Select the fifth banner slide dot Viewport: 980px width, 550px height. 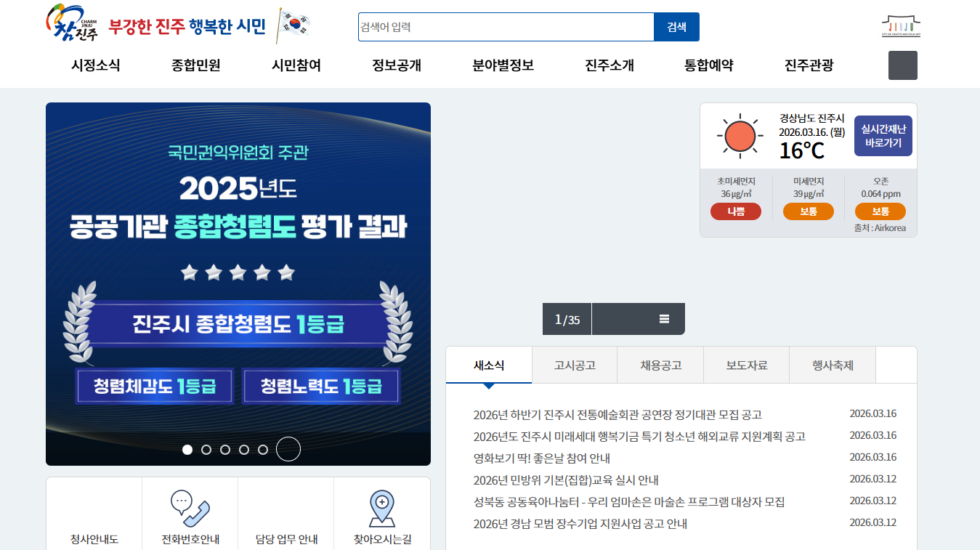point(263,450)
